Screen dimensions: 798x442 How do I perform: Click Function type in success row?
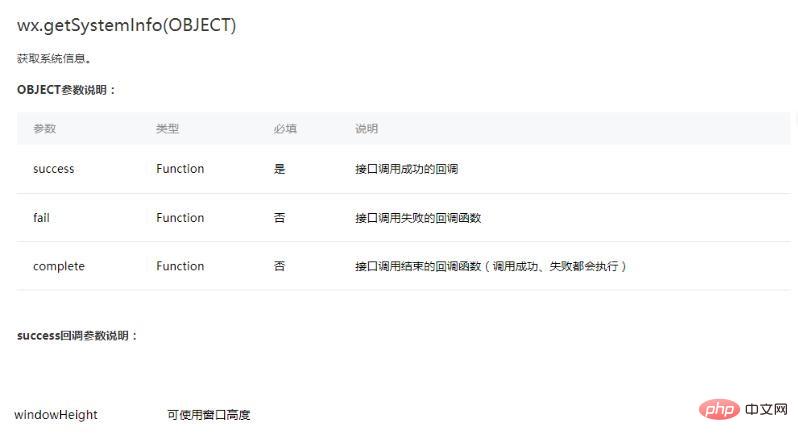tap(180, 169)
